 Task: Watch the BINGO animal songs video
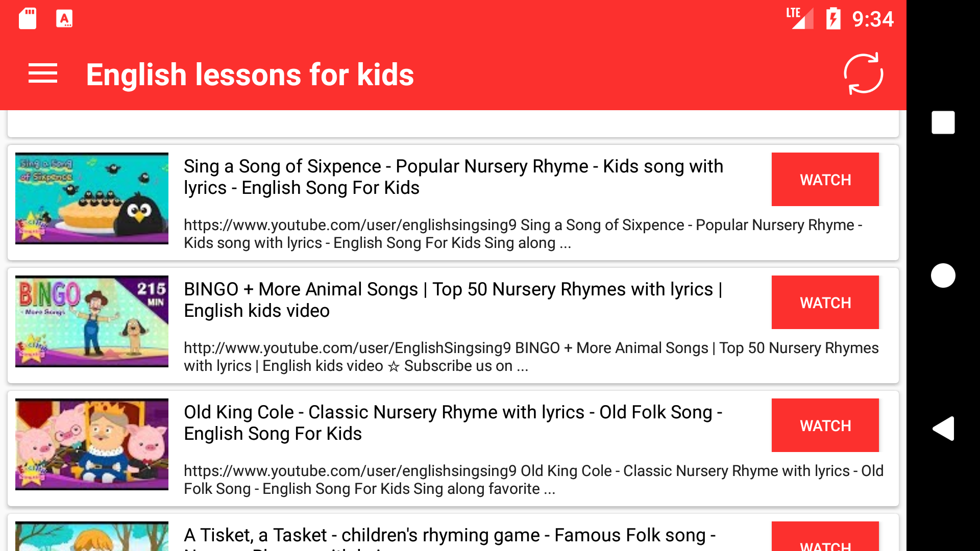[825, 302]
